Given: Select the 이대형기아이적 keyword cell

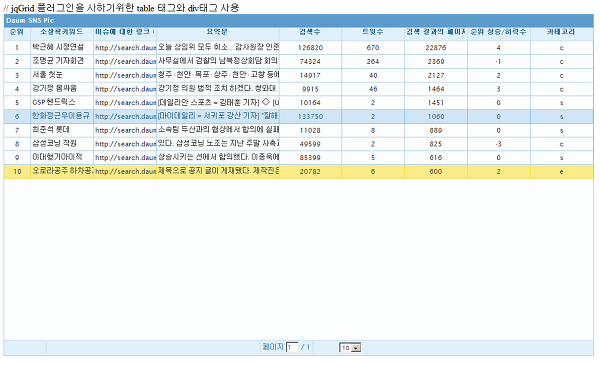Looking at the screenshot, I should [x=62, y=158].
